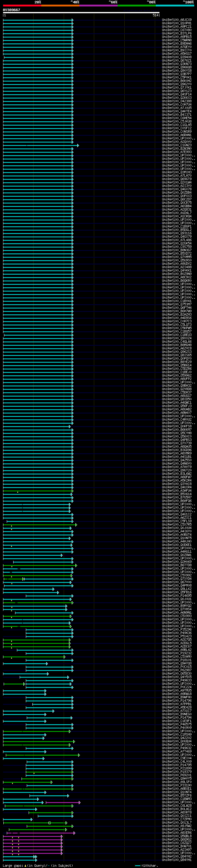Image resolution: width=197 pixels, height=868 pixels.
Task: Click hit name UniRef100_A7XUI7
Action: click(177, 711)
